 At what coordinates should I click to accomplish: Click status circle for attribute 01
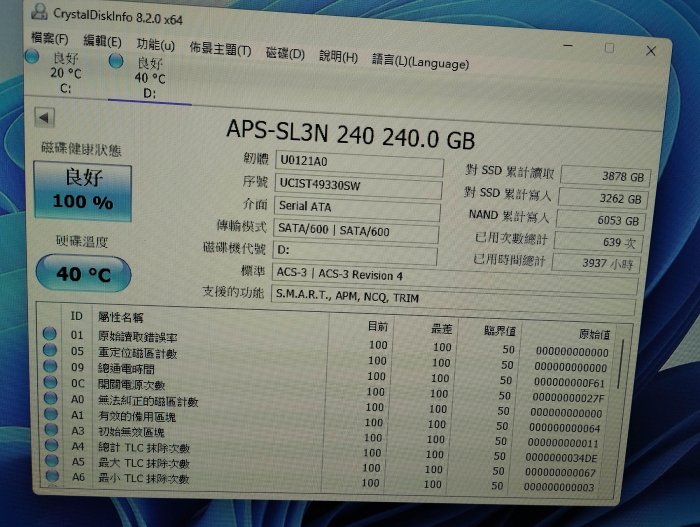(50, 334)
